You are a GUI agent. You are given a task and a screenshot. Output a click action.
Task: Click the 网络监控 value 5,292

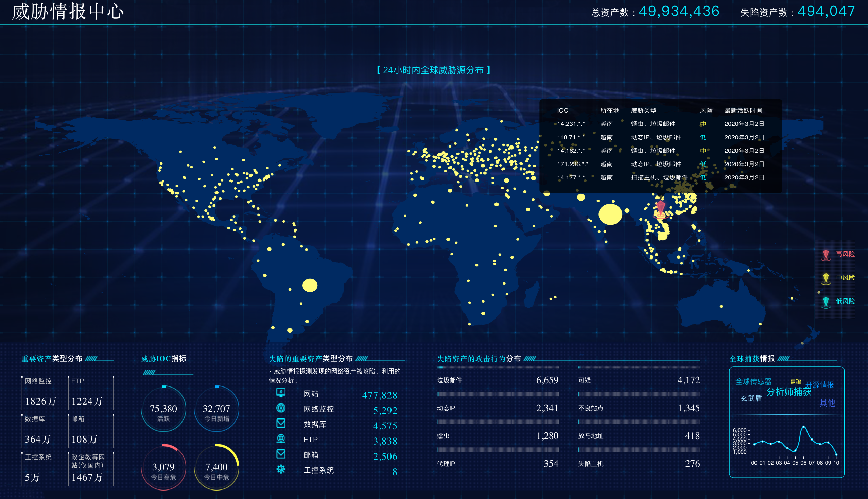385,411
